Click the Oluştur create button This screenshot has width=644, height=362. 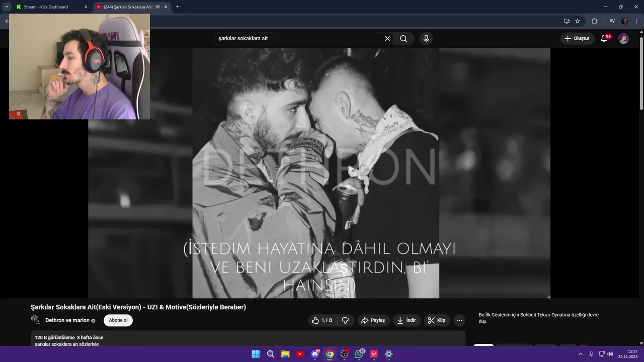(x=577, y=39)
